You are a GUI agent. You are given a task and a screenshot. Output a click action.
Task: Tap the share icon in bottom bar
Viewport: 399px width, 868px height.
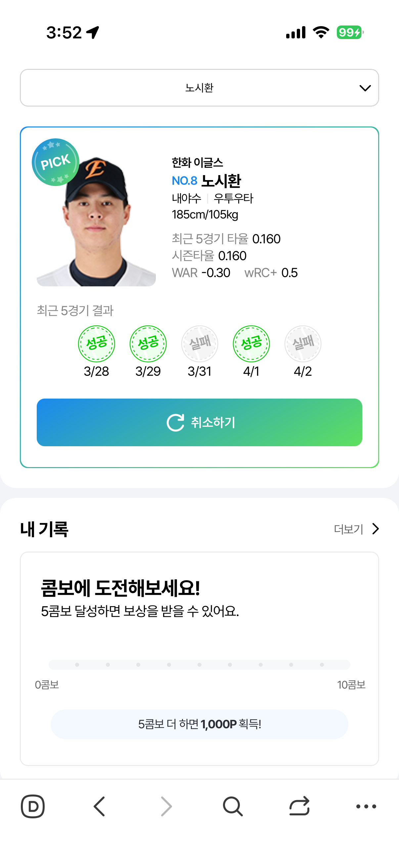(299, 806)
